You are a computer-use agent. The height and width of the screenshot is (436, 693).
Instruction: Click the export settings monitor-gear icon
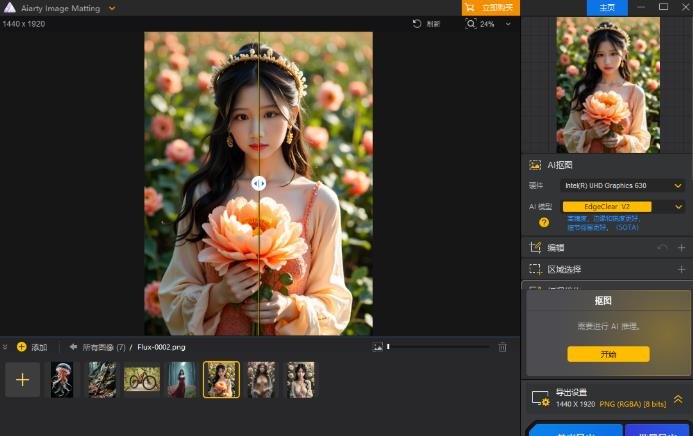click(x=540, y=398)
